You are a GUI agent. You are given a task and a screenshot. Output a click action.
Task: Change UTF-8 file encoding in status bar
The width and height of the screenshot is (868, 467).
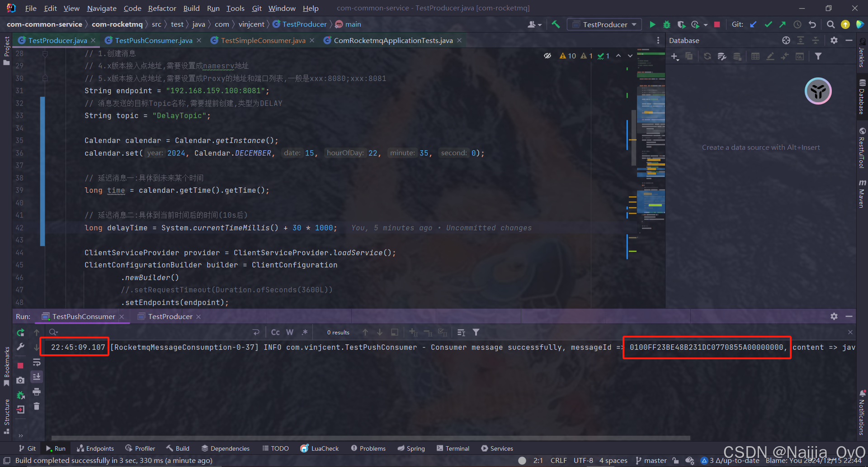[583, 461]
